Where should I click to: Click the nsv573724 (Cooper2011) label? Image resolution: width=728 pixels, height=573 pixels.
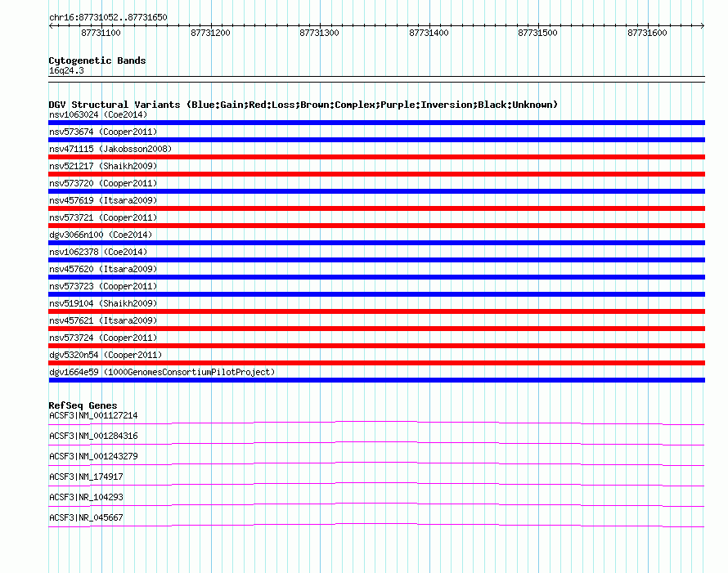[103, 338]
